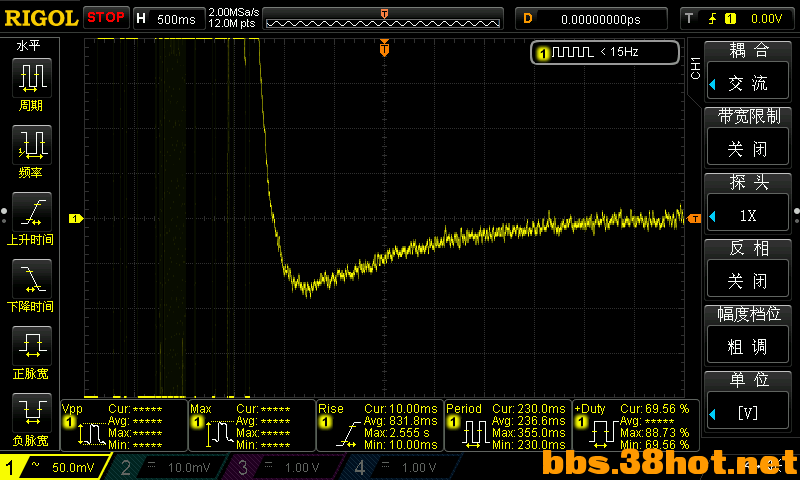The height and width of the screenshot is (480, 800).
Task: Click the Max measurement waveform icon
Action: coord(219,434)
